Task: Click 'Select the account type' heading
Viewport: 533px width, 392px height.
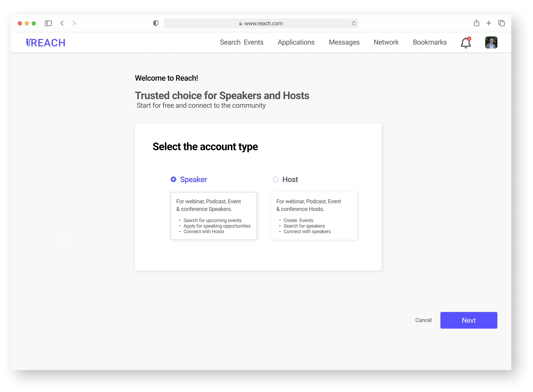Action: 205,146
